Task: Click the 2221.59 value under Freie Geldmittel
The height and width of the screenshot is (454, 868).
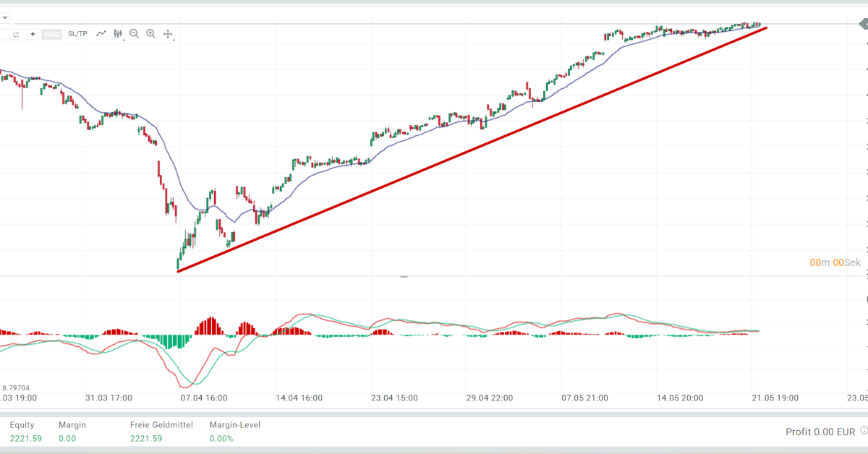Action: [147, 438]
